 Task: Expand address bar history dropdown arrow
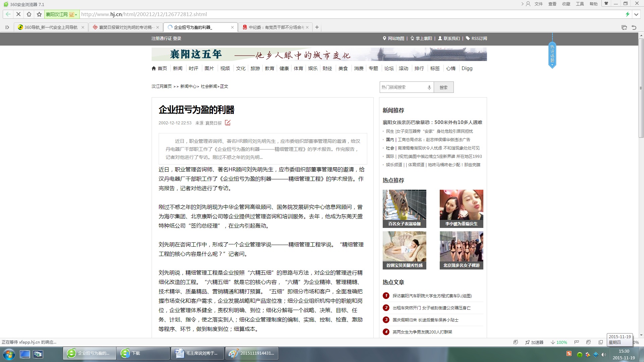[636, 14]
